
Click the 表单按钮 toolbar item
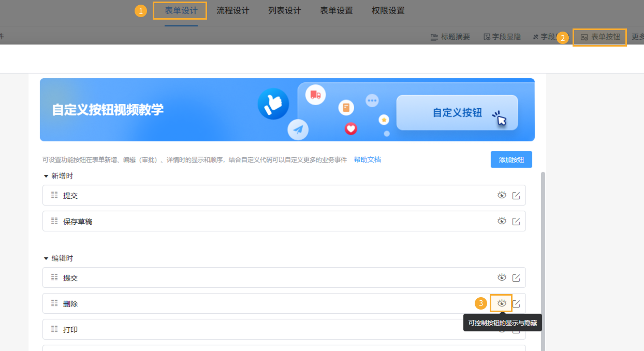[x=601, y=37]
